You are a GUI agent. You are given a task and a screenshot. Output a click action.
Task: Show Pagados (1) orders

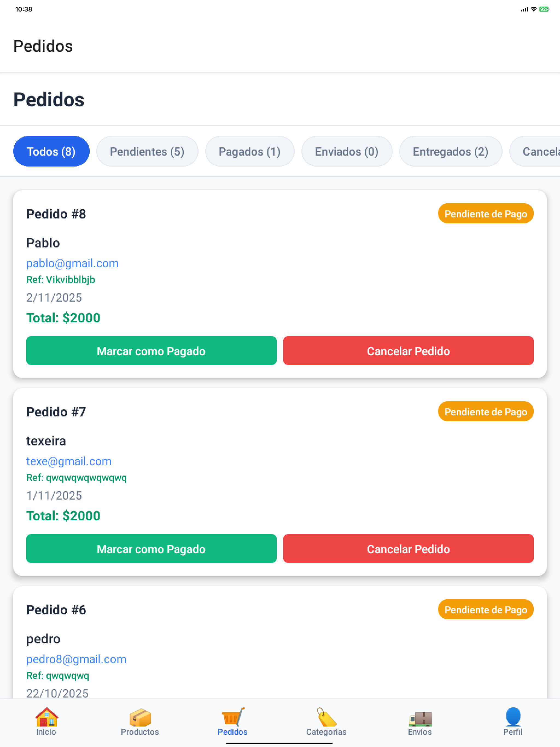[x=250, y=151]
